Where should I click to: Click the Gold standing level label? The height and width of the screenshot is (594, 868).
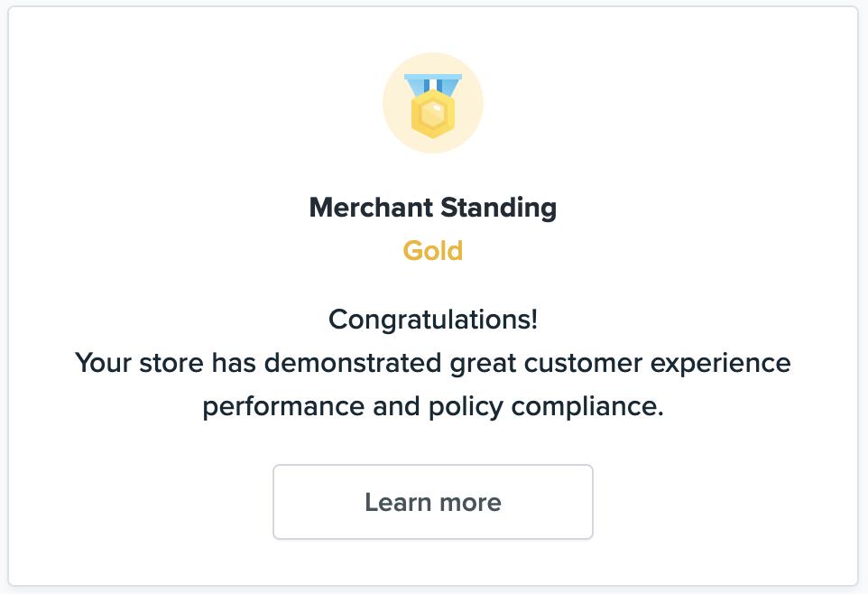click(433, 250)
